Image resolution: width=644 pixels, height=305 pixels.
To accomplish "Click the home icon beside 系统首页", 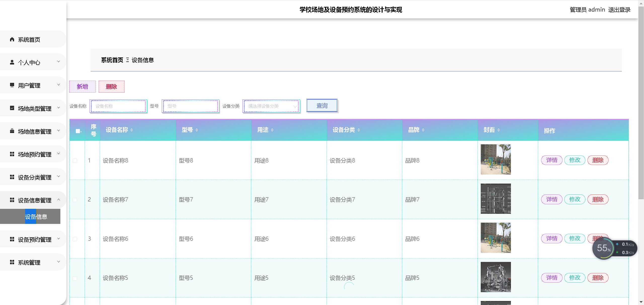I will [x=12, y=39].
